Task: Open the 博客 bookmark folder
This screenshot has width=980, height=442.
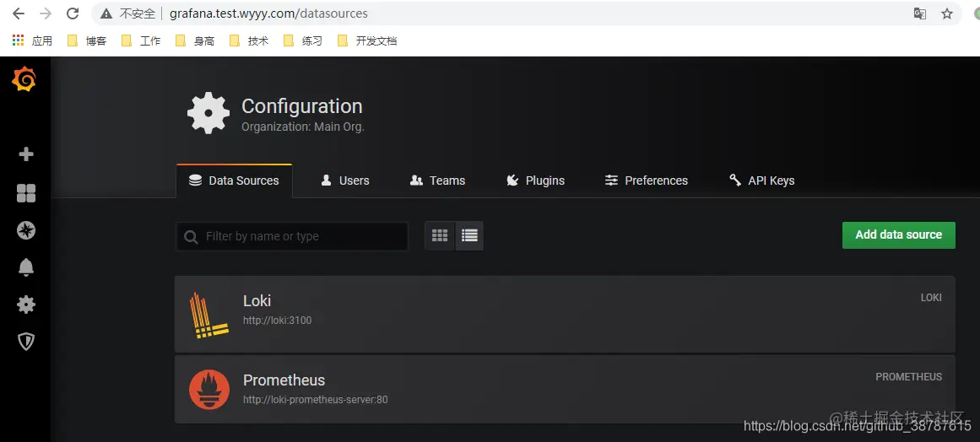Action: coord(87,40)
